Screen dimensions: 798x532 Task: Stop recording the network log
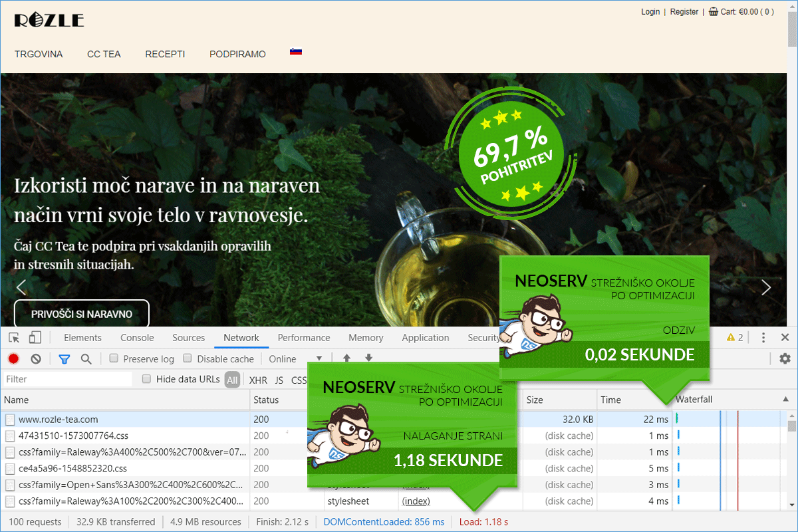click(x=13, y=359)
